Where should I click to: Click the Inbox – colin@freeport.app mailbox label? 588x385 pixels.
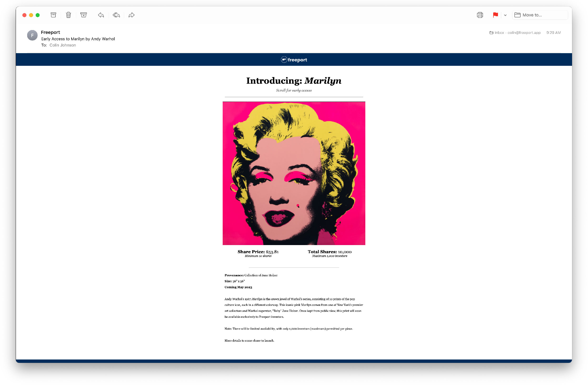(515, 33)
